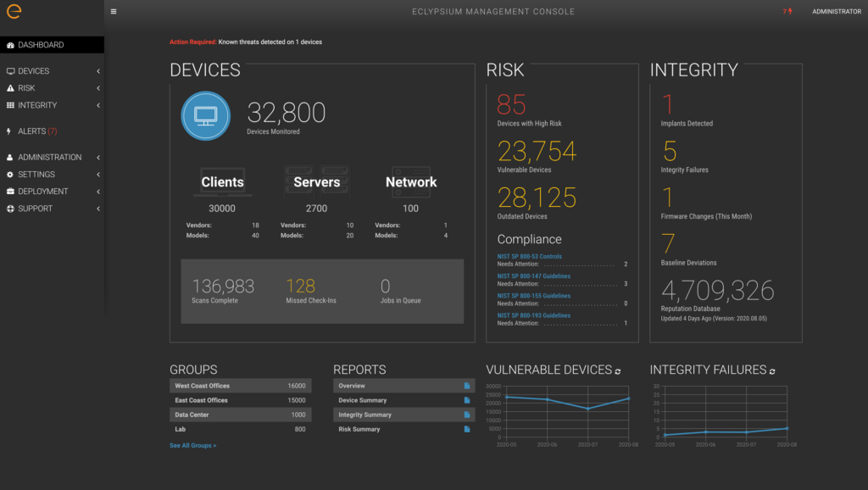Viewport: 868px width, 490px height.
Task: Refresh the Vulnerable Devices chart
Action: (x=618, y=371)
